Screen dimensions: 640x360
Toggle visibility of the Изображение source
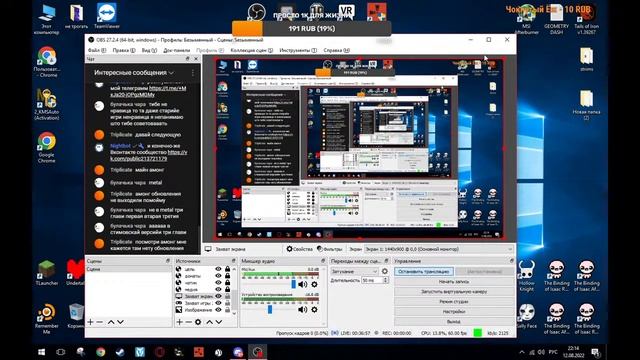pyautogui.click(x=218, y=310)
